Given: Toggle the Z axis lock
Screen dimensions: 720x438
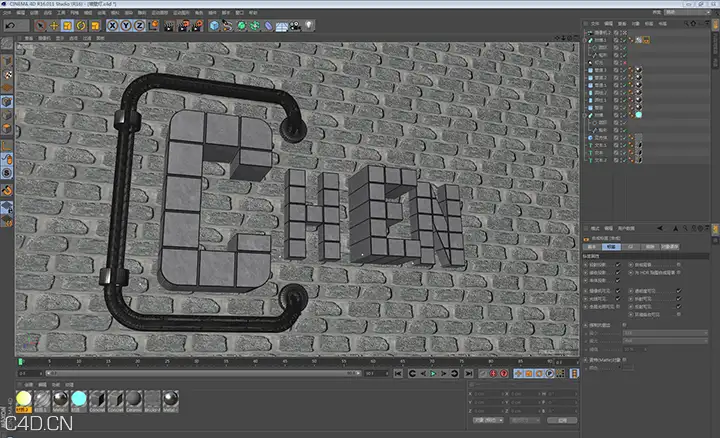Looking at the screenshot, I should pyautogui.click(x=139, y=26).
